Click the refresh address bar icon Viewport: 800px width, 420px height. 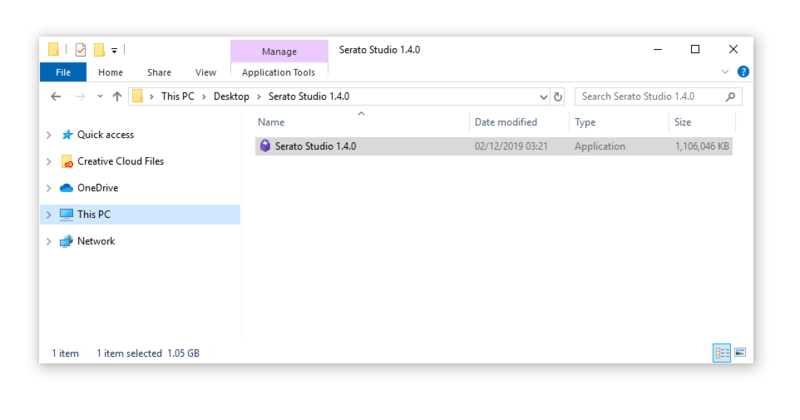point(558,97)
